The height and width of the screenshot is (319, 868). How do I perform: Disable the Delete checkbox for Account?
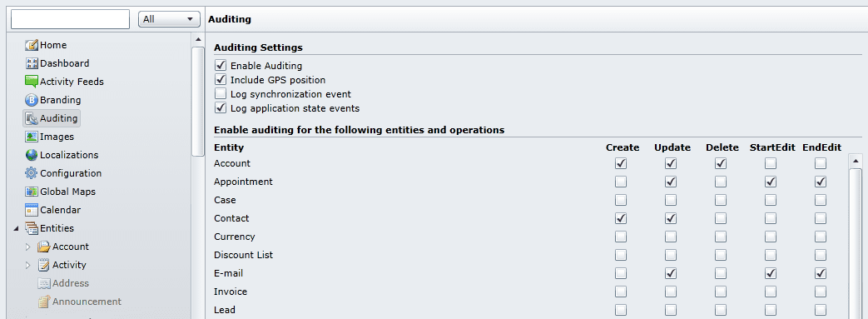point(720,163)
